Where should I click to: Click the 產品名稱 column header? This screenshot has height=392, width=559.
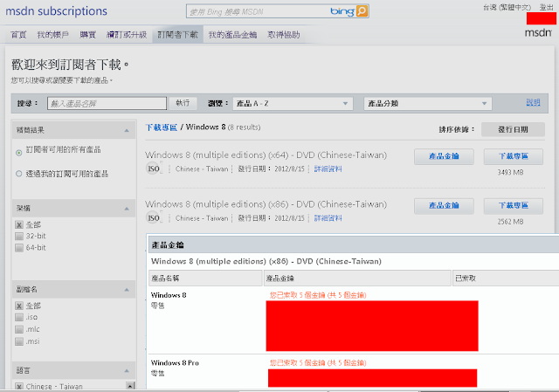[205, 278]
